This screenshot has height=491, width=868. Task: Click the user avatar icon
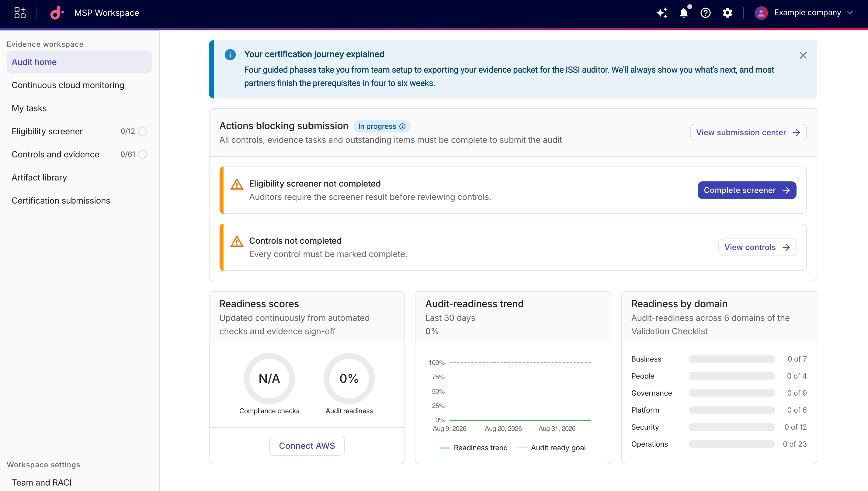pos(761,13)
